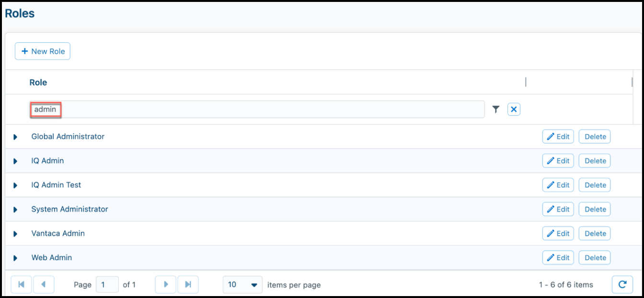Delete the Global Administrator role
This screenshot has height=298, width=644.
[595, 137]
